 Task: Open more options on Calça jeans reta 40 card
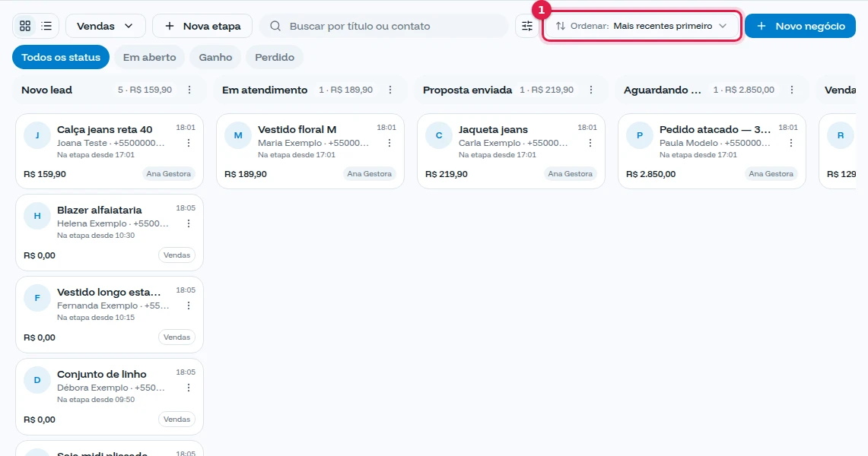[x=189, y=143]
